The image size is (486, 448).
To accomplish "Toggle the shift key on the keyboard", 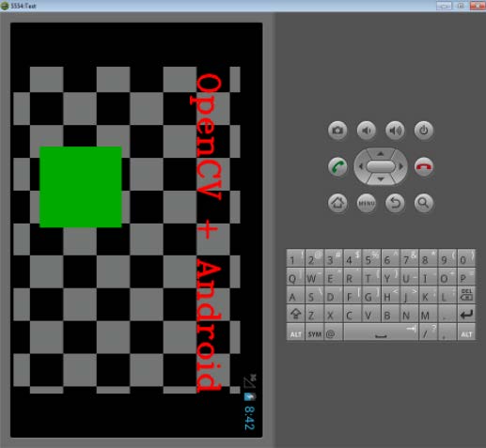I will (295, 314).
